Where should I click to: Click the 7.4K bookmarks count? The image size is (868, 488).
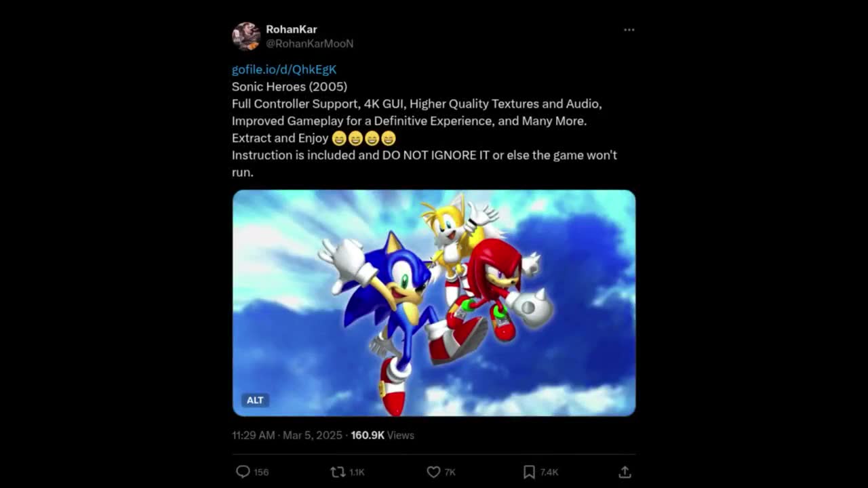point(549,472)
